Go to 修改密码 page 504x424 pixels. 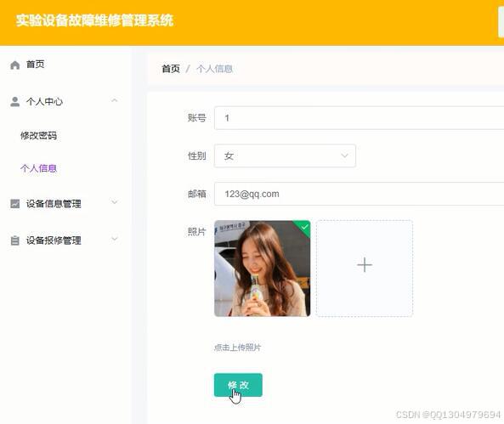[x=38, y=136]
